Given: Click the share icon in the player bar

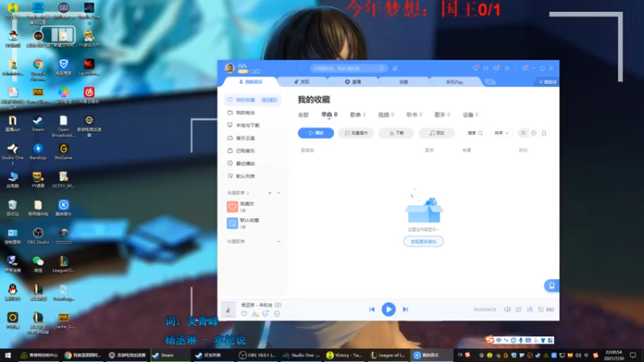Looking at the screenshot, I should [266, 314].
